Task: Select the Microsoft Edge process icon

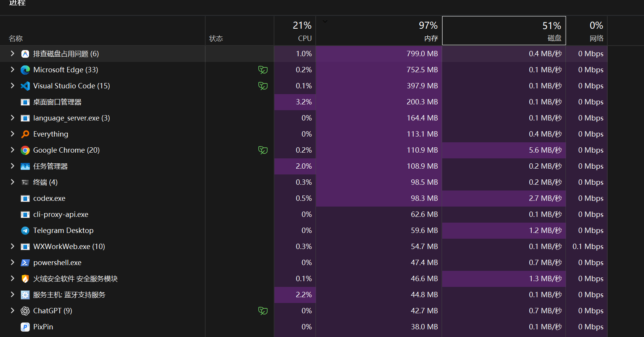Action: pyautogui.click(x=25, y=70)
